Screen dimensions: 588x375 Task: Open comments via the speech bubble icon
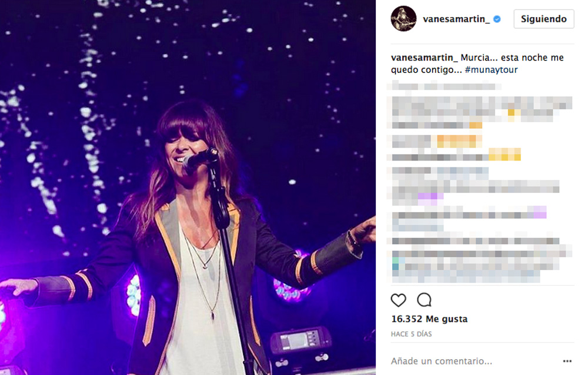(424, 300)
